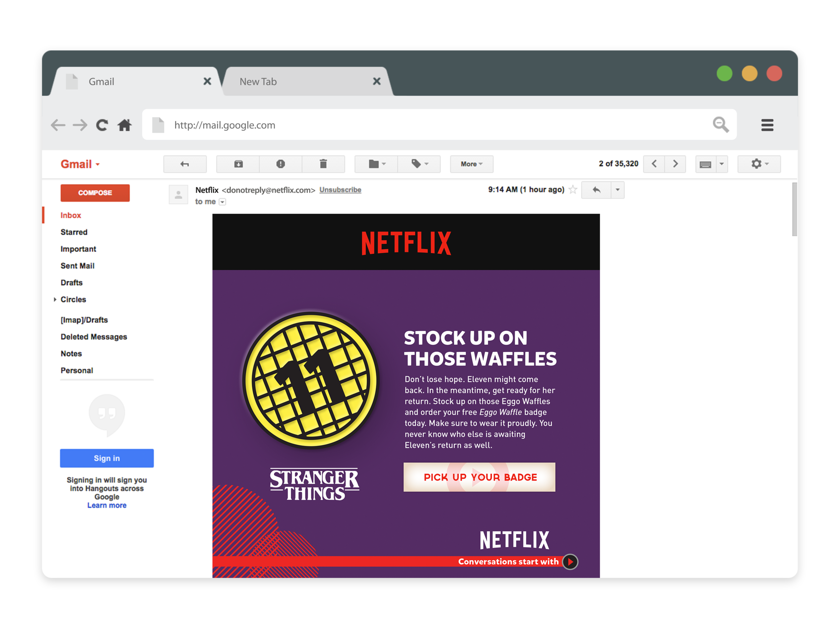Click the PICK UP YOUR BADGE button
Image resolution: width=840 pixels, height=630 pixels.
pos(479,477)
